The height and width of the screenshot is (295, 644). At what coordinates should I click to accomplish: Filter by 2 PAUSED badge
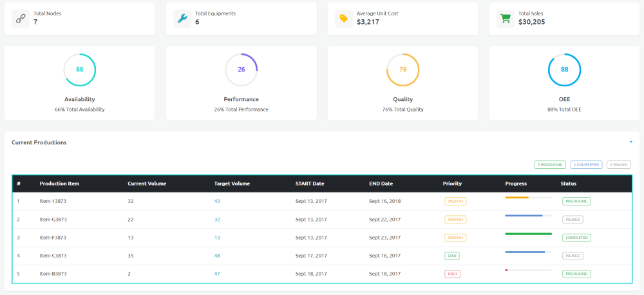619,165
